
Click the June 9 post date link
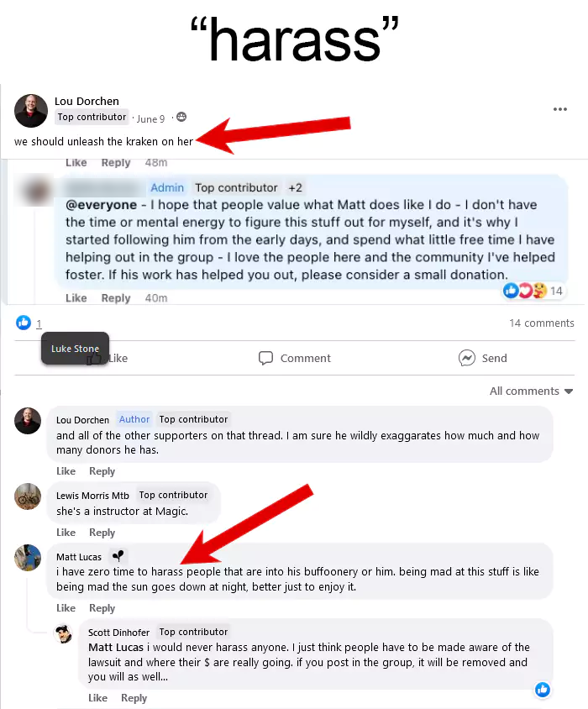click(x=150, y=119)
